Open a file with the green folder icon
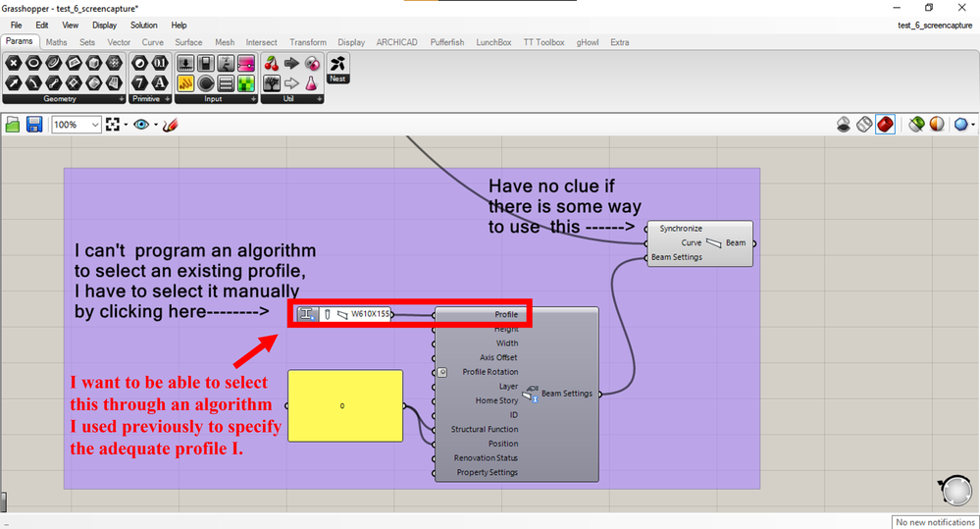Image resolution: width=980 pixels, height=529 pixels. [13, 125]
